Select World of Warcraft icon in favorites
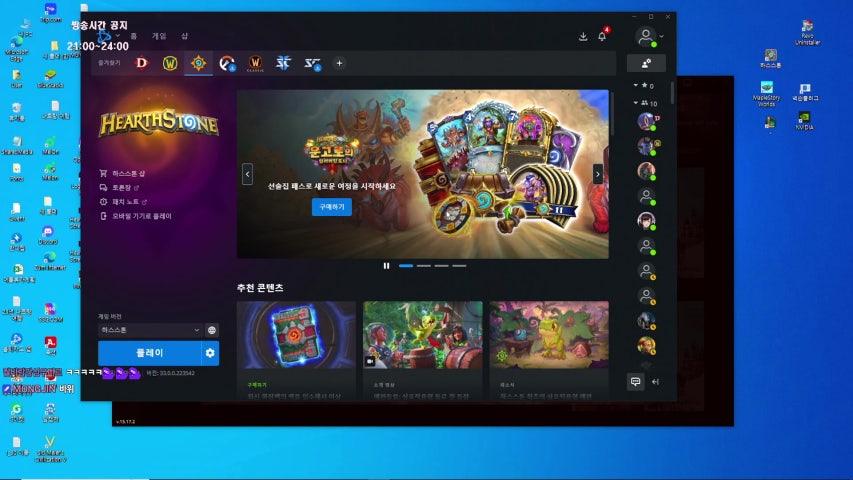853x480 pixels. pos(170,63)
